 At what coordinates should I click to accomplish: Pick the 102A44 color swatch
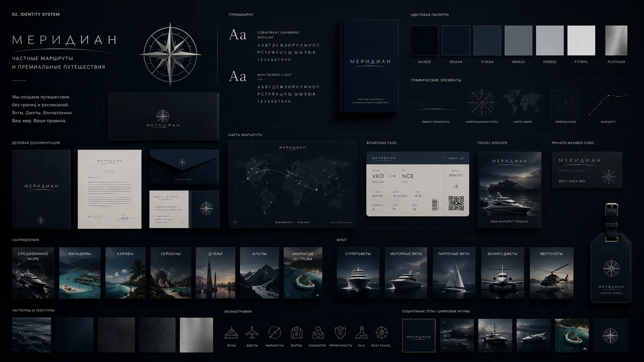point(456,40)
